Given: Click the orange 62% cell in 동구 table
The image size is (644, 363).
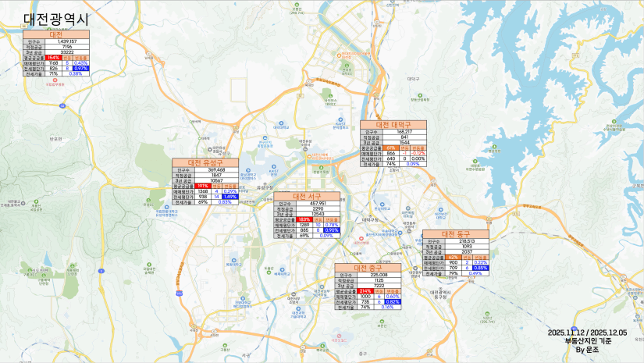Looking at the screenshot, I should (454, 257).
